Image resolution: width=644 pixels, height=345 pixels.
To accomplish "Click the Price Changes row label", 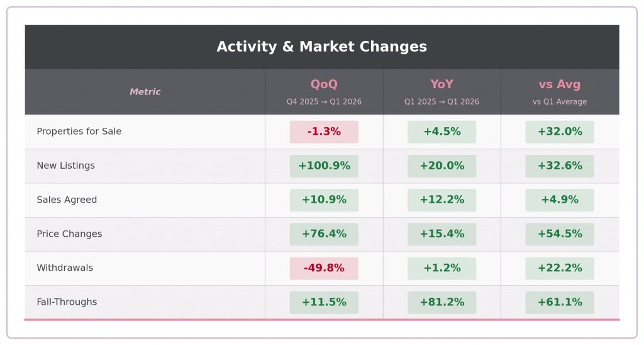I will click(x=69, y=234).
